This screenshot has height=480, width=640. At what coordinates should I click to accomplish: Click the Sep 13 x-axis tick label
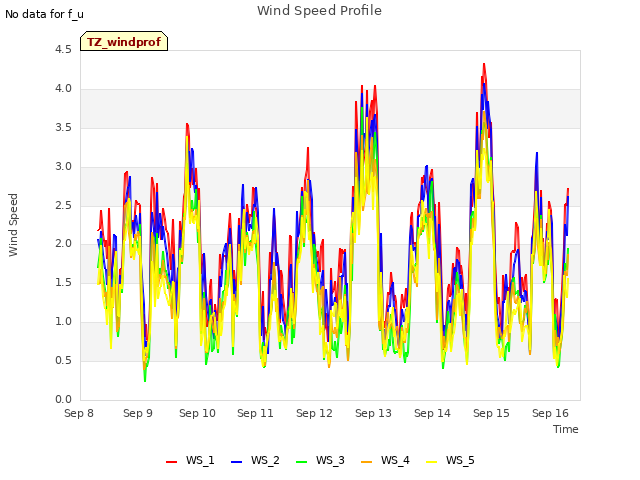pyautogui.click(x=373, y=413)
